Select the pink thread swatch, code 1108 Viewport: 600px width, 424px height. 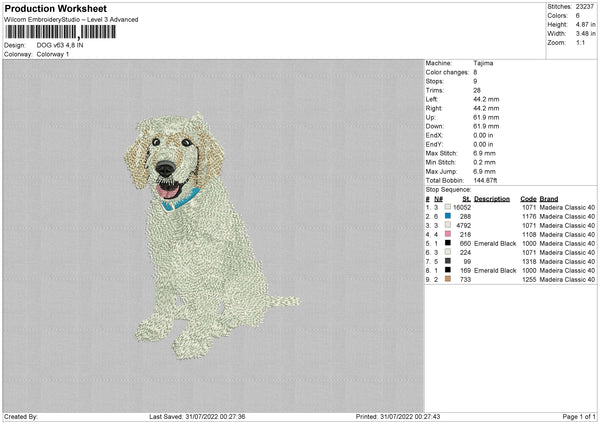pyautogui.click(x=446, y=233)
